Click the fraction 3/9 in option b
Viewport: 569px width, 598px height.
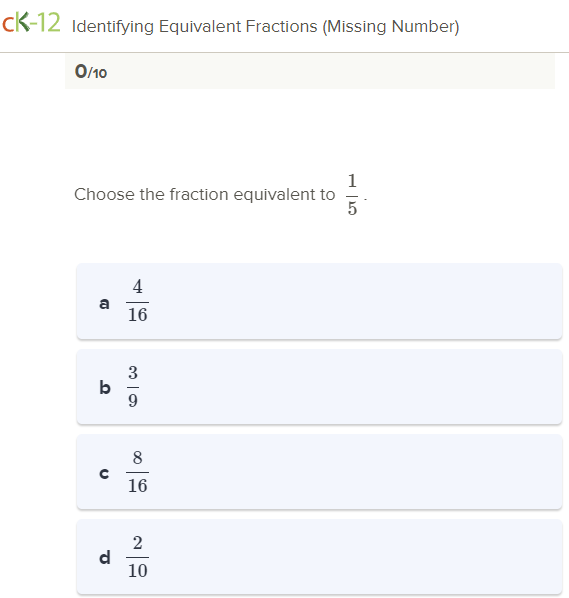pyautogui.click(x=133, y=387)
